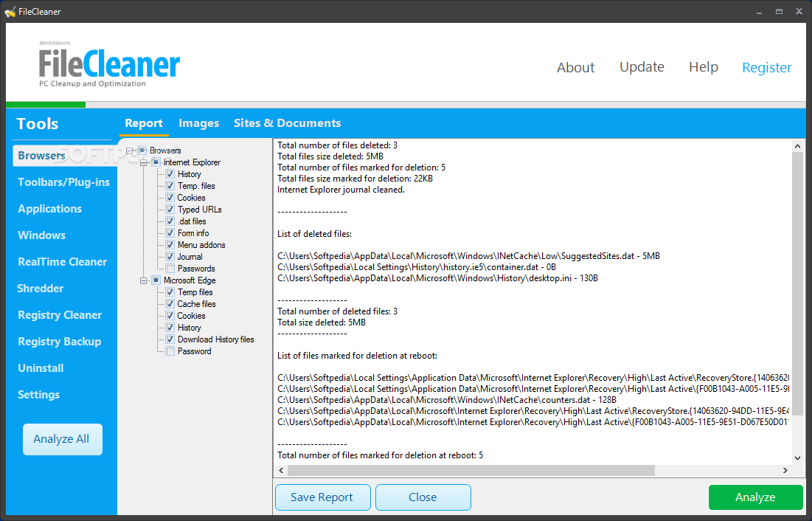Image resolution: width=812 pixels, height=521 pixels.
Task: Open the Images tab
Action: pyautogui.click(x=199, y=123)
